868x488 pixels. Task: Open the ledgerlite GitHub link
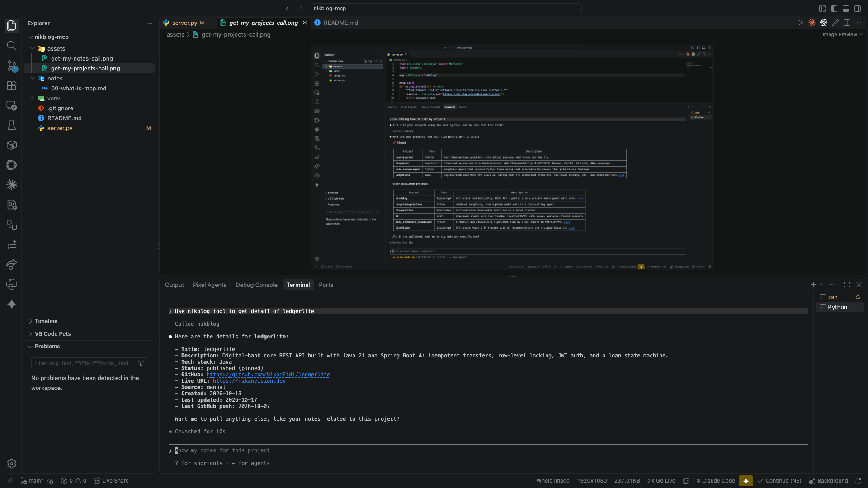pos(268,375)
